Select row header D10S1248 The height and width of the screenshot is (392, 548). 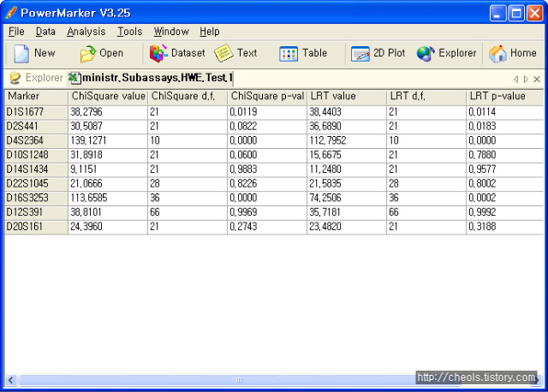pos(36,155)
